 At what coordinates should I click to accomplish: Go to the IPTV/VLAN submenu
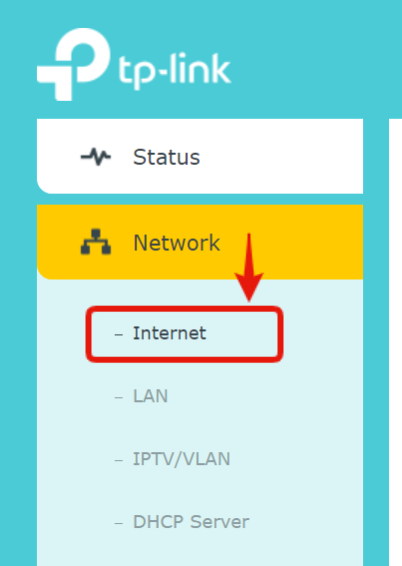[x=182, y=459]
